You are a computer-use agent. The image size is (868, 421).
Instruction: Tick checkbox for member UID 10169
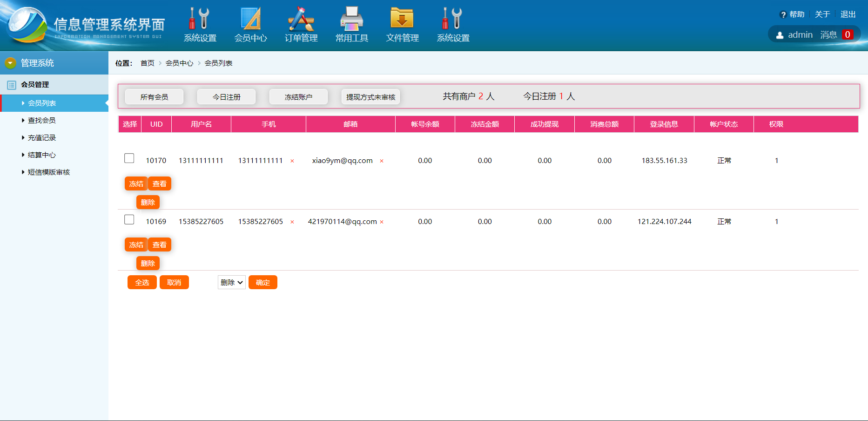[x=129, y=219]
